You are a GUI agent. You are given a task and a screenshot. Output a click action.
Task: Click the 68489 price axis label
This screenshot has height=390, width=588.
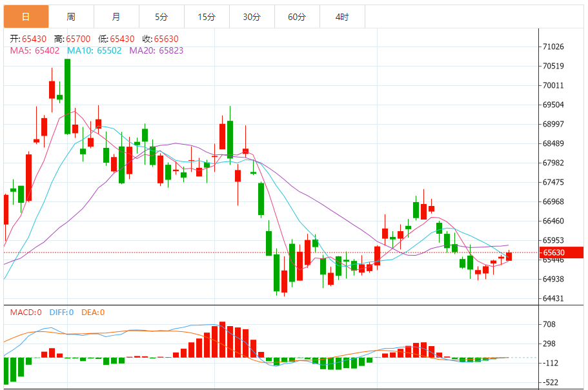554,143
